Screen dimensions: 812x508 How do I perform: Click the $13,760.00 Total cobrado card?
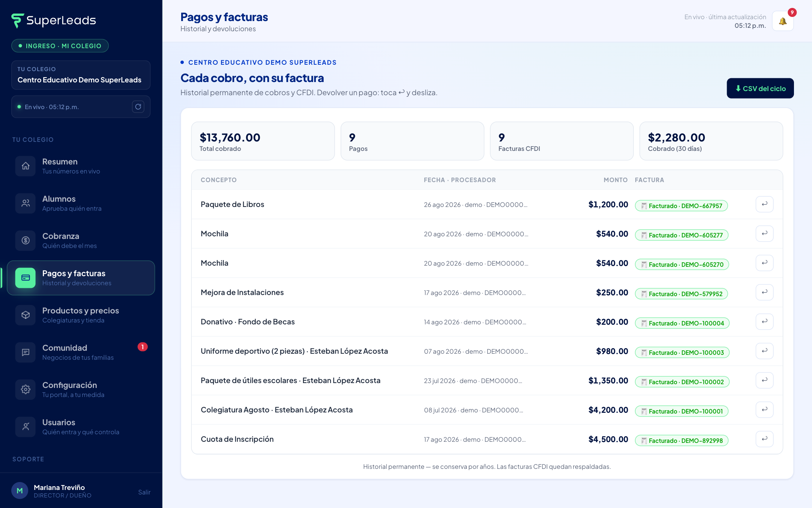pyautogui.click(x=263, y=141)
